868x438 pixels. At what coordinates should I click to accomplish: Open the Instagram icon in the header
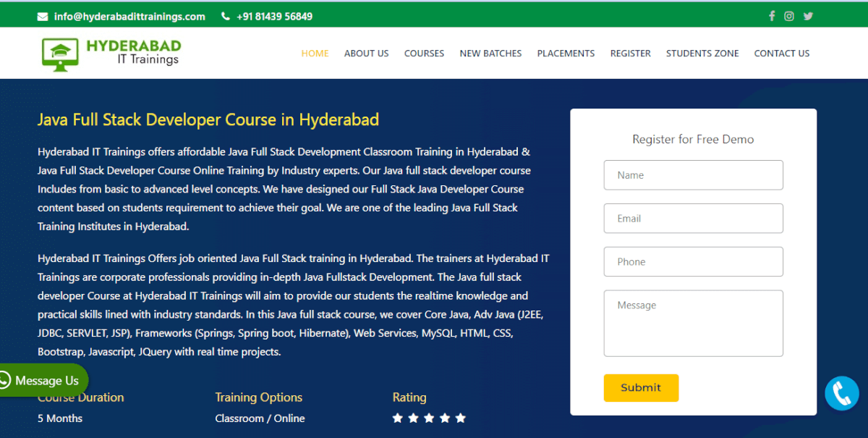[x=789, y=15]
